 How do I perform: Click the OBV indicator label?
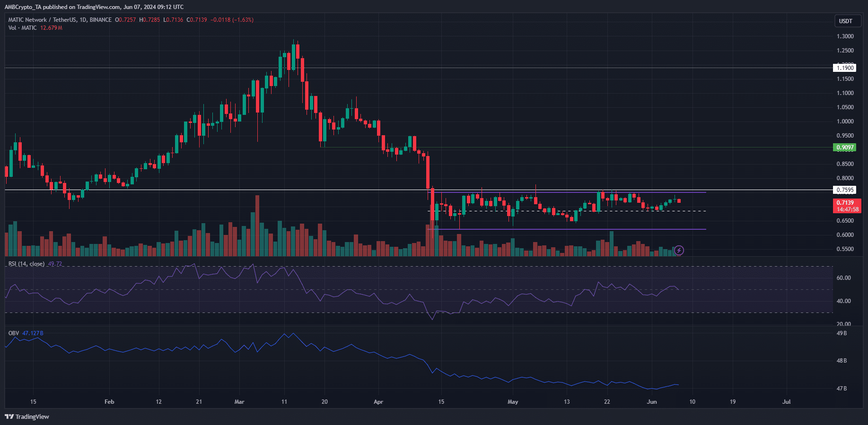(x=14, y=333)
